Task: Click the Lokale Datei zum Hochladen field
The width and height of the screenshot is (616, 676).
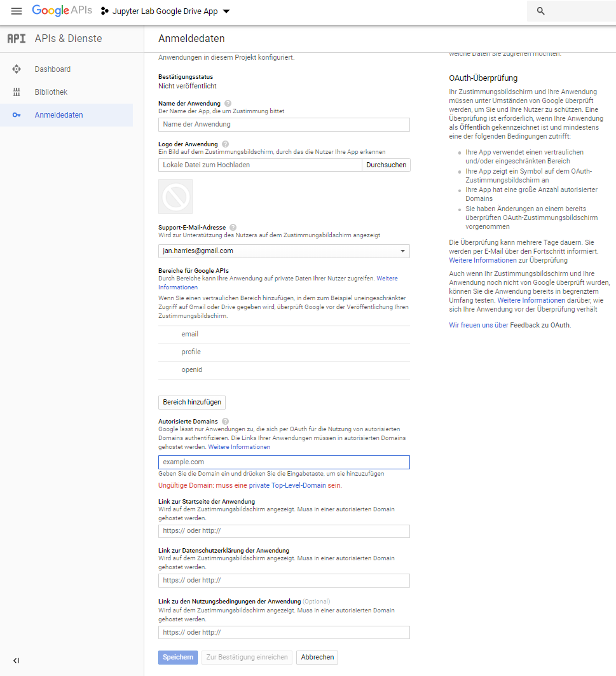Action: (260, 165)
